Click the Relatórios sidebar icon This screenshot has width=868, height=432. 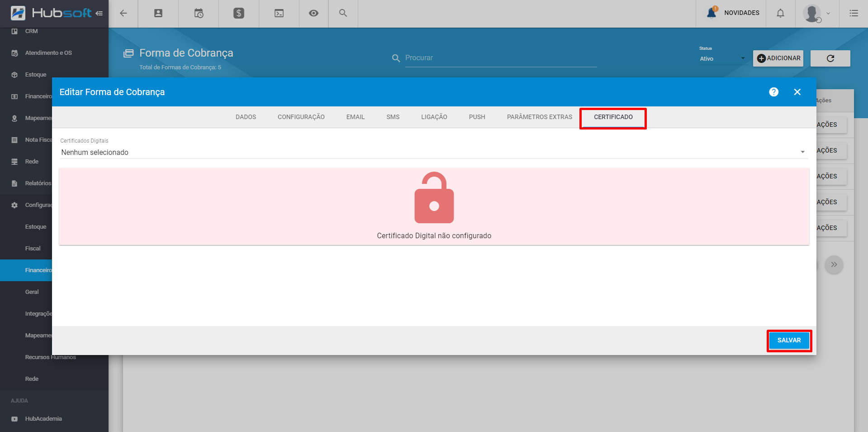point(14,183)
